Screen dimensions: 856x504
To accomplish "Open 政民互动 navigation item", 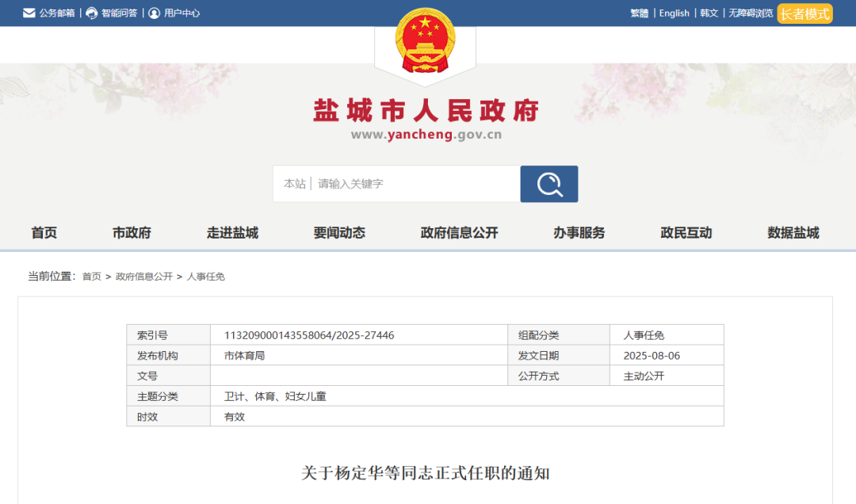I will click(x=686, y=233).
